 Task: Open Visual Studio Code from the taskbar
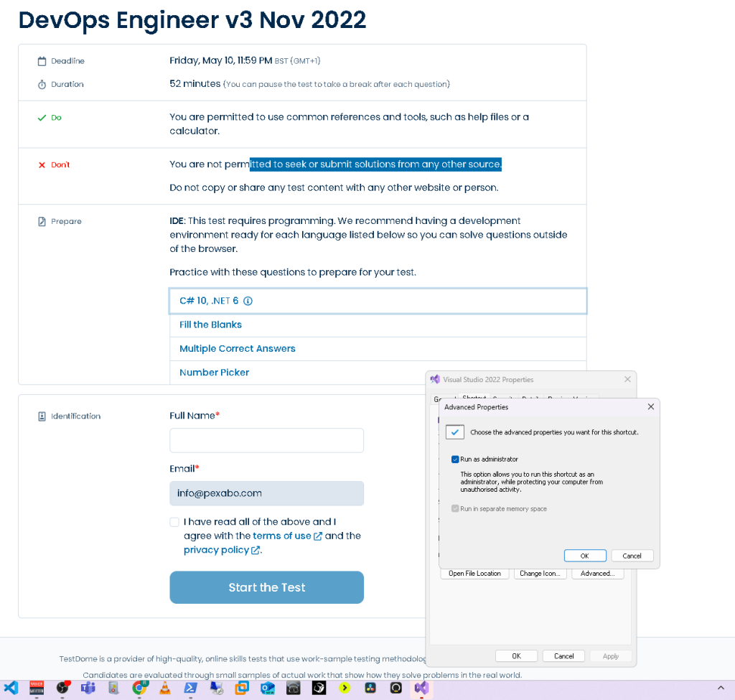11,688
